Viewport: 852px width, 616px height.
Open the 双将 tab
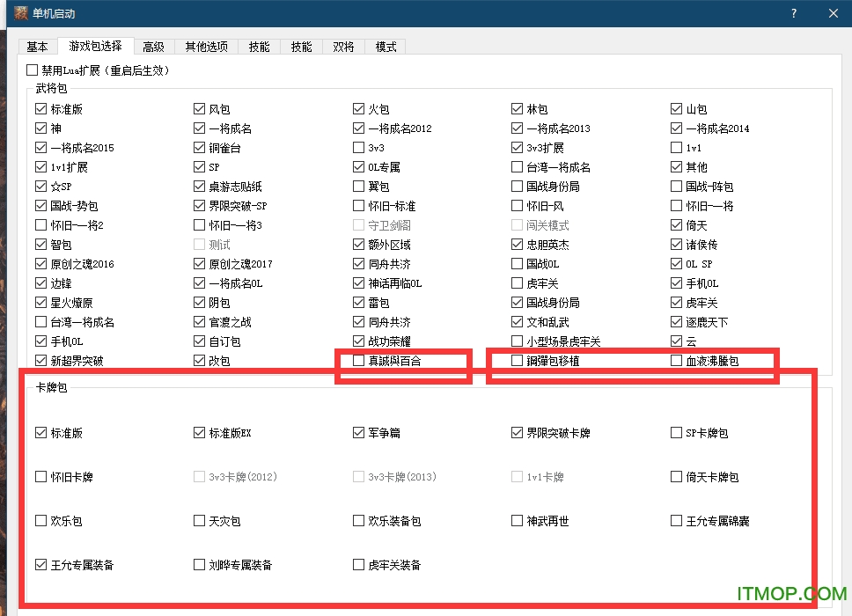[x=343, y=47]
